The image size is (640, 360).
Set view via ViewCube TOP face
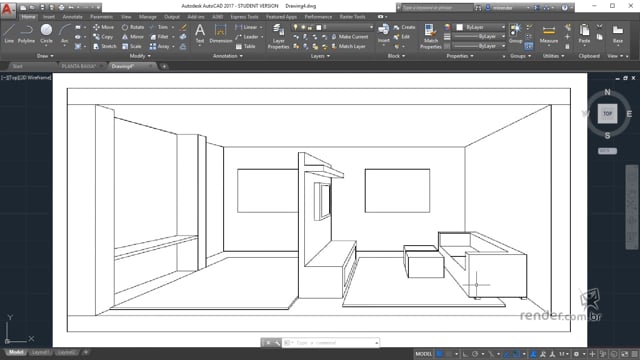[x=607, y=113]
